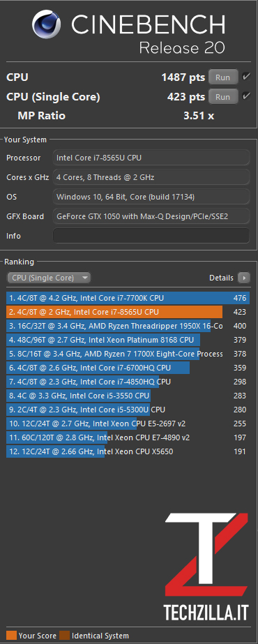This screenshot has width=258, height=644.
Task: Run the CPU multi-core benchmark
Action: tap(223, 77)
